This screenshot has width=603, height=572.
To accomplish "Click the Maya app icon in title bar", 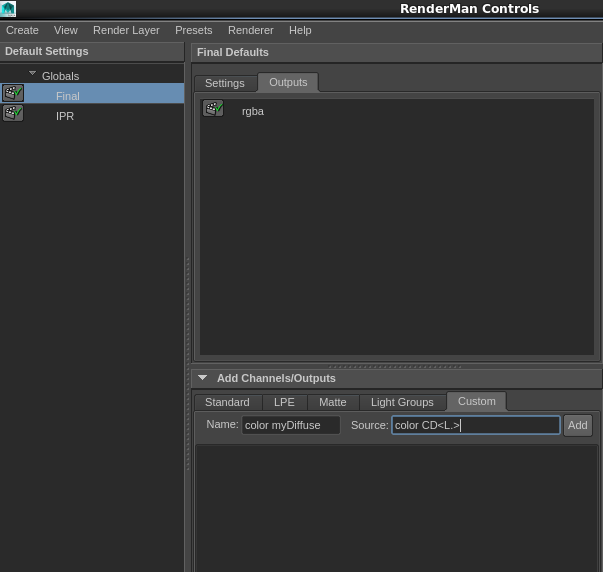I will [8, 8].
